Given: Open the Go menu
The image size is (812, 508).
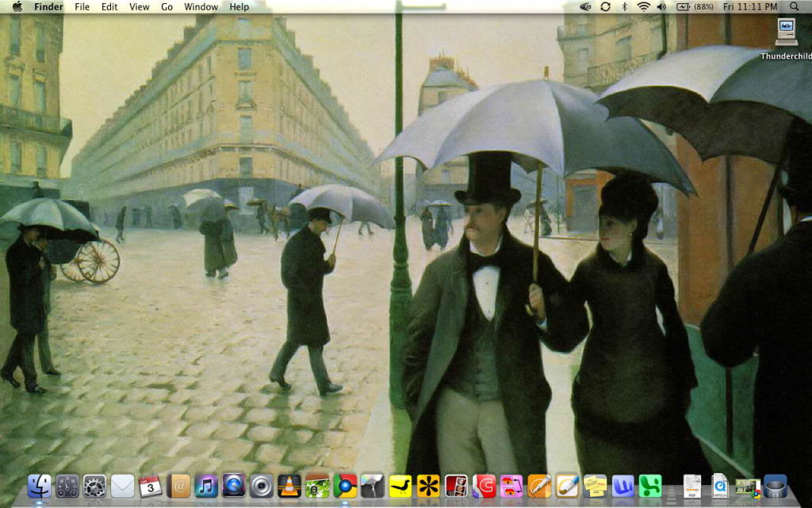Looking at the screenshot, I should click(167, 6).
